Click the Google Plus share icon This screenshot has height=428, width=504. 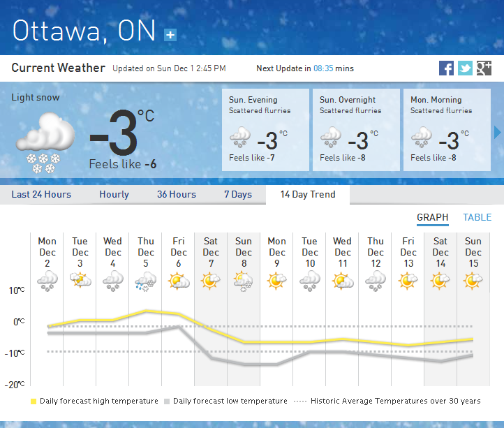pos(484,68)
